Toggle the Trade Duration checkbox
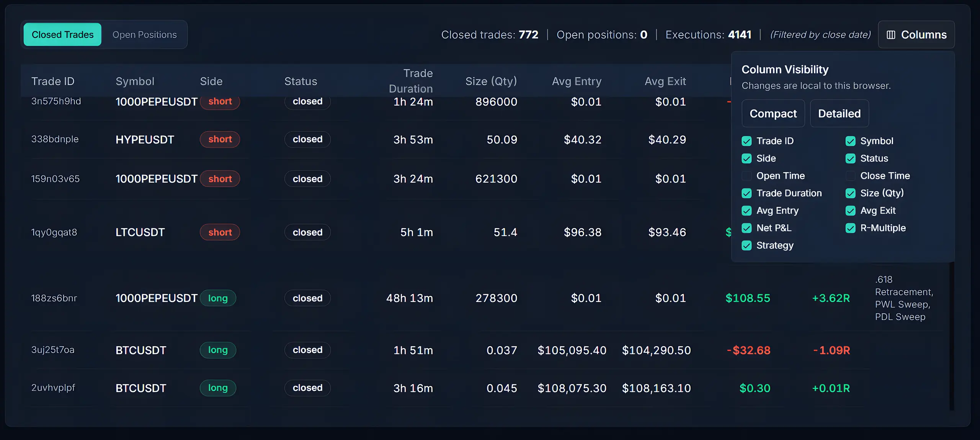 point(746,193)
